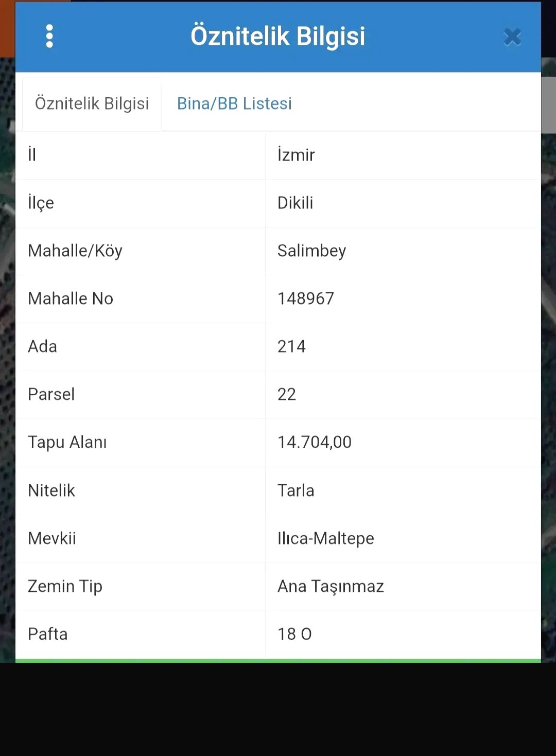Click the Mahalle No value 148967
The width and height of the screenshot is (556, 756).
[x=306, y=298]
